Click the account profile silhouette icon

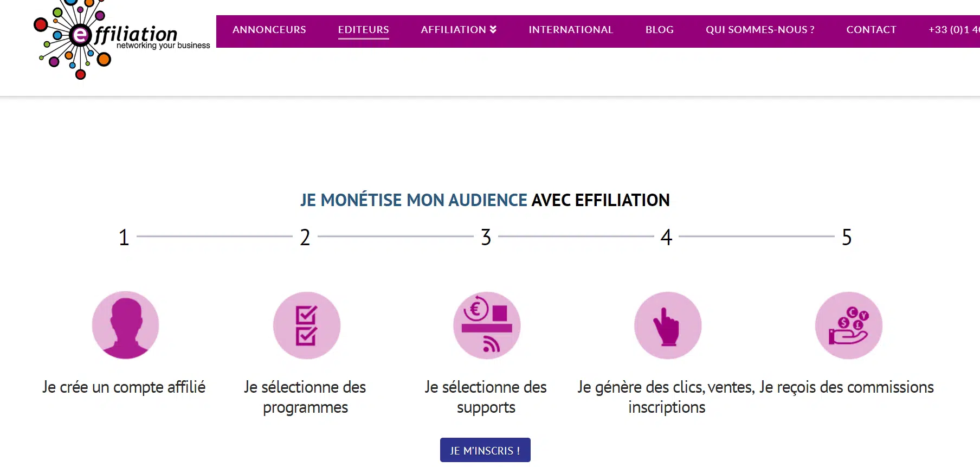(125, 325)
